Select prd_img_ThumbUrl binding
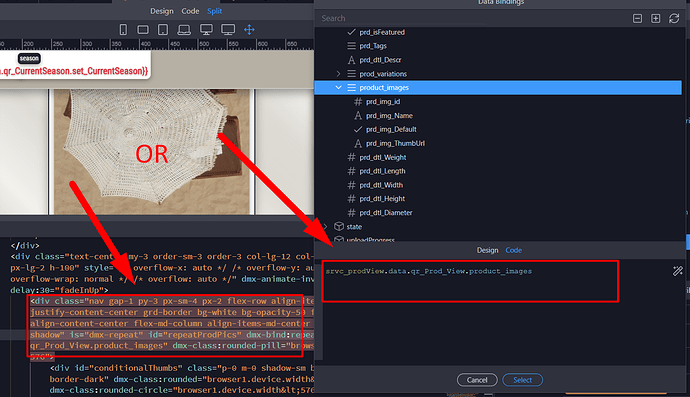The height and width of the screenshot is (397, 690). point(395,143)
